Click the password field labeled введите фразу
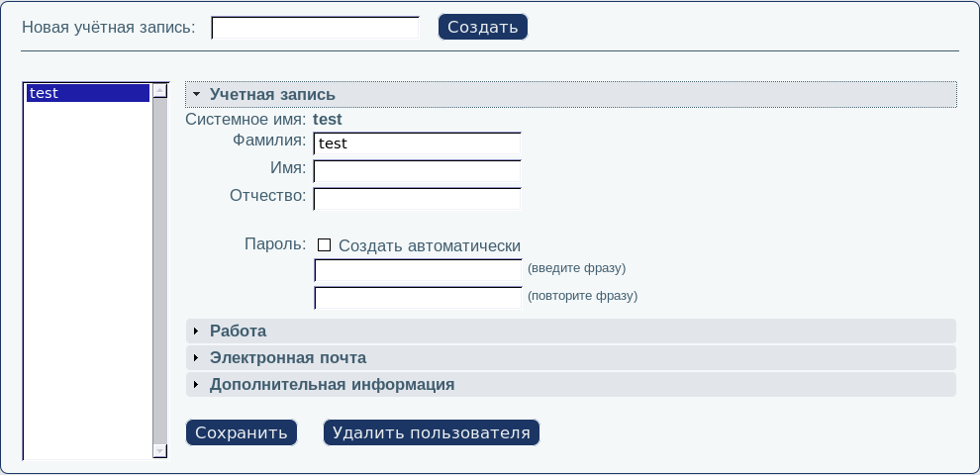 pyautogui.click(x=417, y=270)
